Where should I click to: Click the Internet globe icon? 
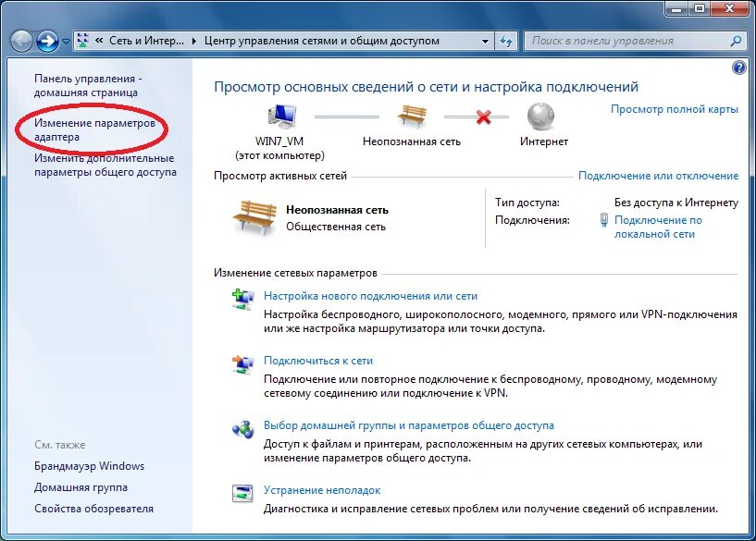coord(540,117)
